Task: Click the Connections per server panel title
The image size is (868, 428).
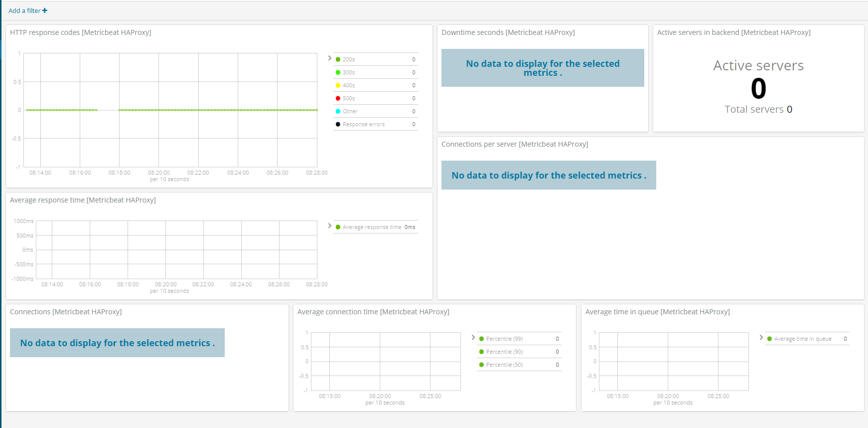Action: coord(515,144)
